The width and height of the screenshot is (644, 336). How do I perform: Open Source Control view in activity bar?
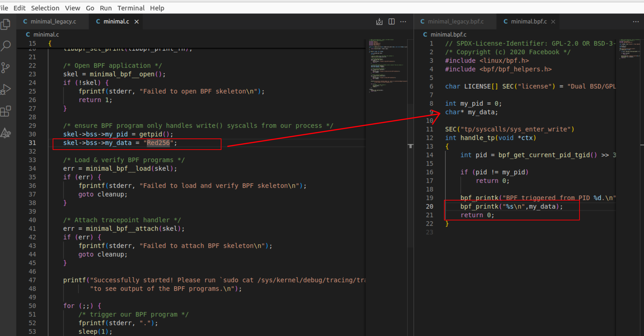pyautogui.click(x=5, y=68)
